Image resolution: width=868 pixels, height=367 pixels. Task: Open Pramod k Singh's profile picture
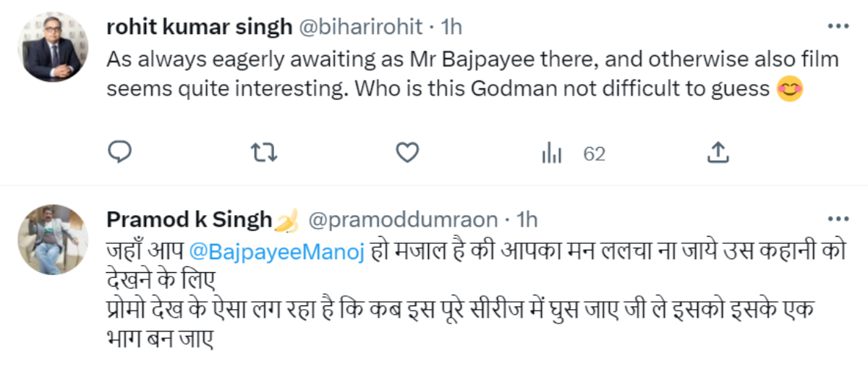pos(51,239)
